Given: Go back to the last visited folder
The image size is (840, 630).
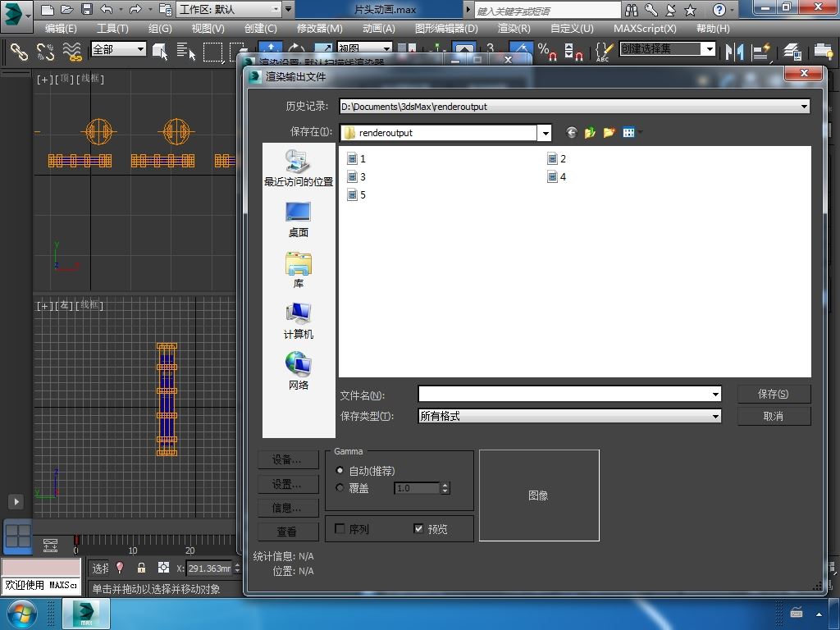Looking at the screenshot, I should [571, 132].
